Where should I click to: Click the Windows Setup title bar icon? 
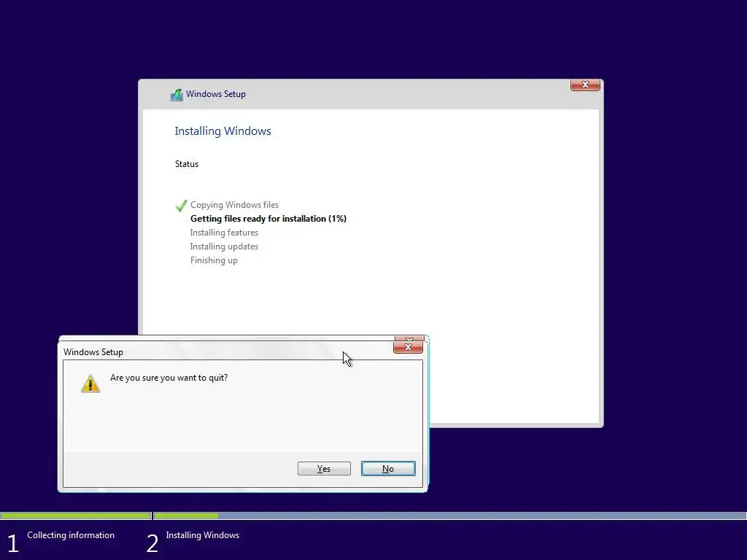tap(177, 95)
